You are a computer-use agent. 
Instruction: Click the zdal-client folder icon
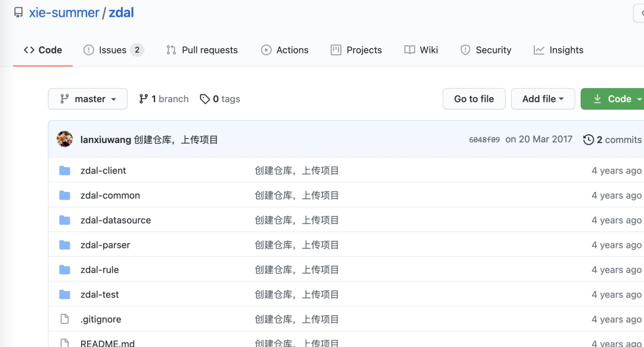(64, 171)
